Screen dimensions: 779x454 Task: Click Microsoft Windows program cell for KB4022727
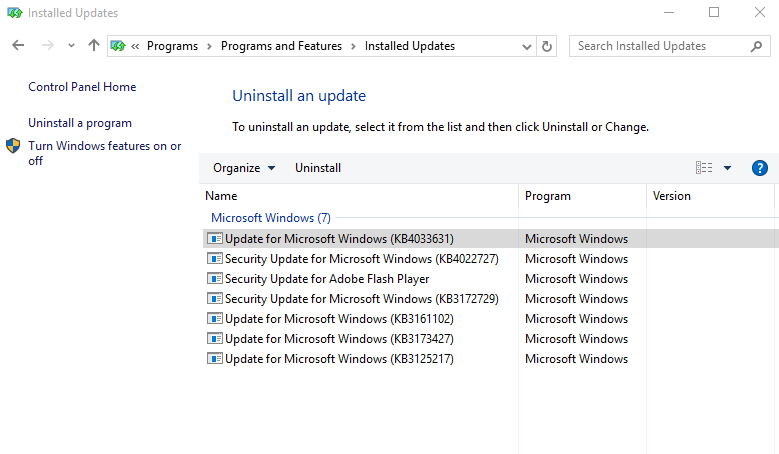click(x=576, y=259)
